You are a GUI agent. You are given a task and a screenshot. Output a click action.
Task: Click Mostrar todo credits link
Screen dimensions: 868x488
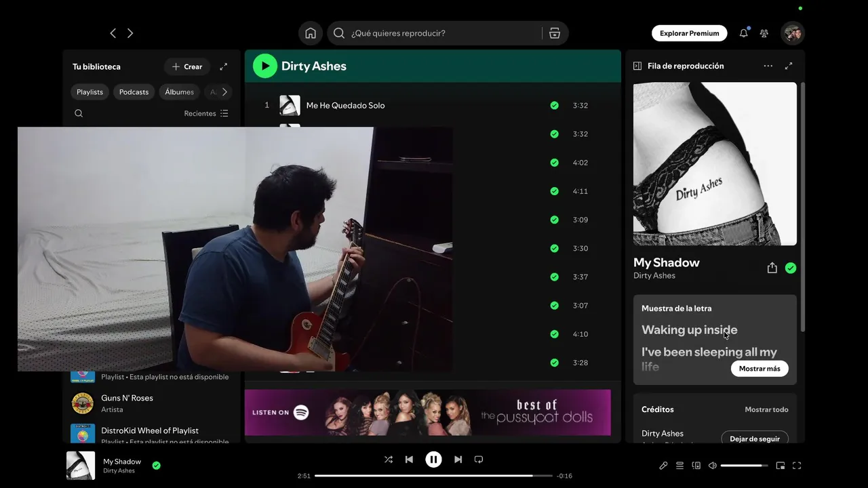(766, 409)
